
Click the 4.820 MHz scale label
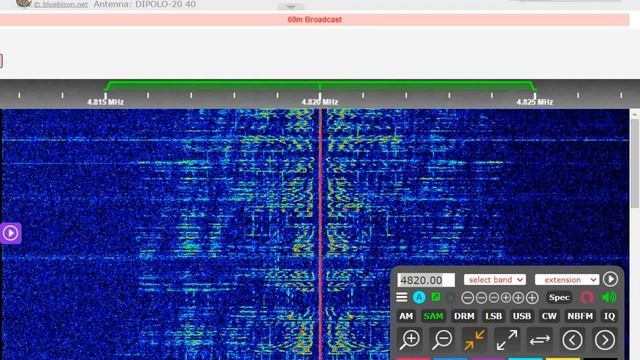pyautogui.click(x=320, y=102)
